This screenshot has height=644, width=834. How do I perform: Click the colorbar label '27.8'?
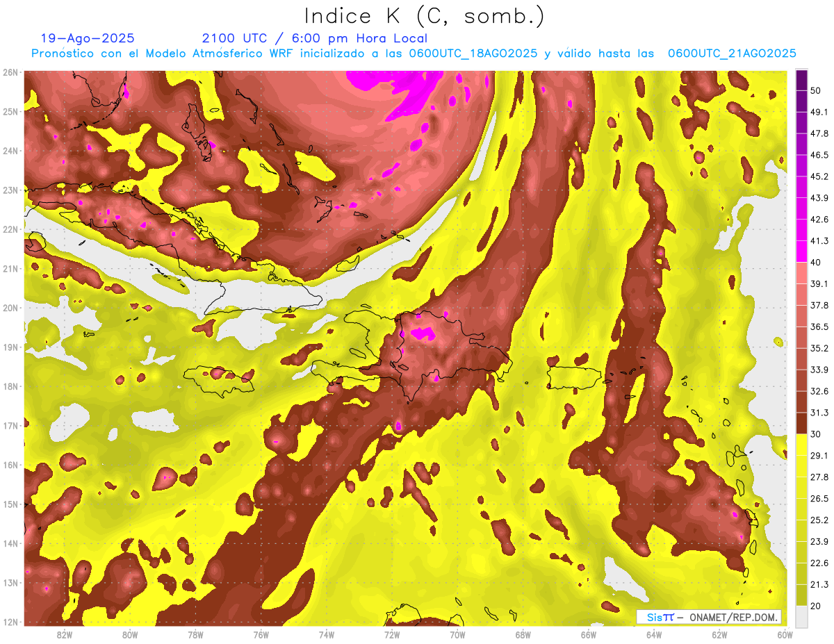point(819,477)
